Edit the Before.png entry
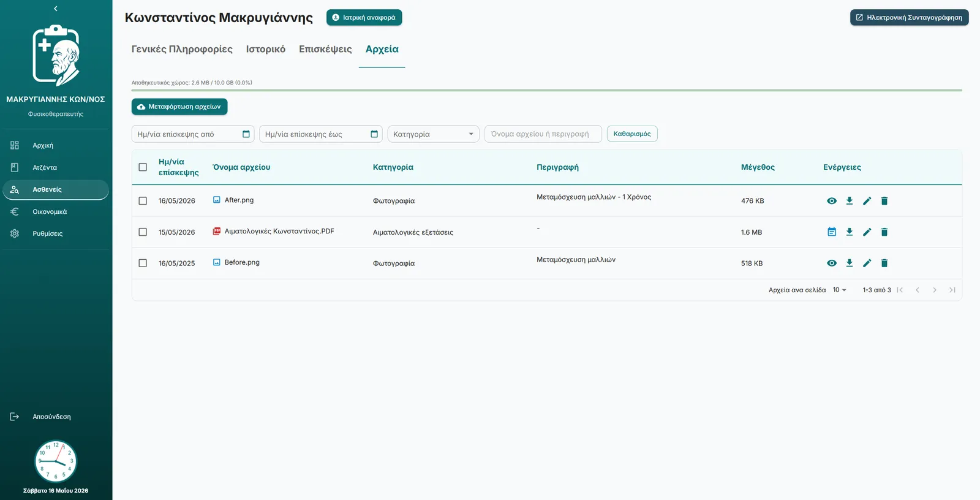The width and height of the screenshot is (980, 500). [867, 263]
